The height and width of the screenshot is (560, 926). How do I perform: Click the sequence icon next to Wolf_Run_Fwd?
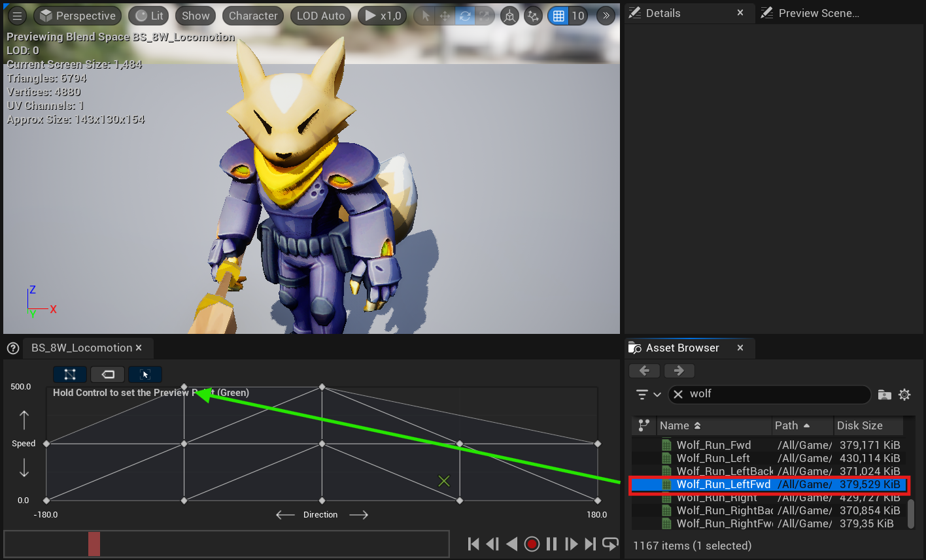pos(666,445)
